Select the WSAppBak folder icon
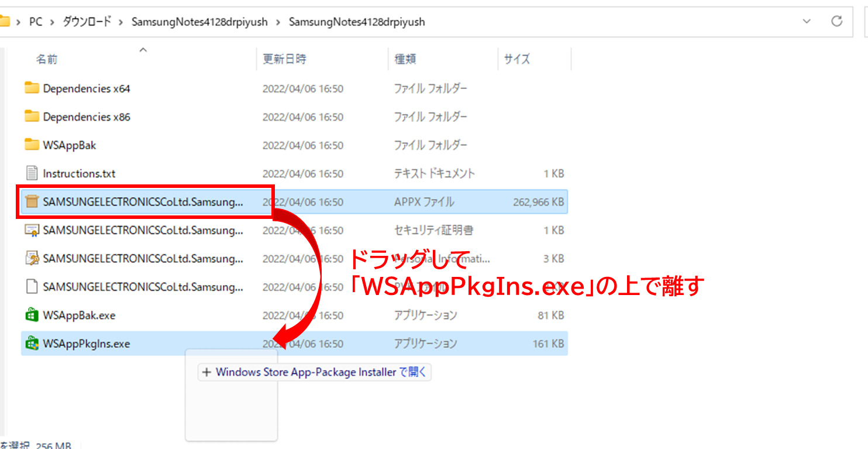868x449 pixels. pyautogui.click(x=32, y=145)
